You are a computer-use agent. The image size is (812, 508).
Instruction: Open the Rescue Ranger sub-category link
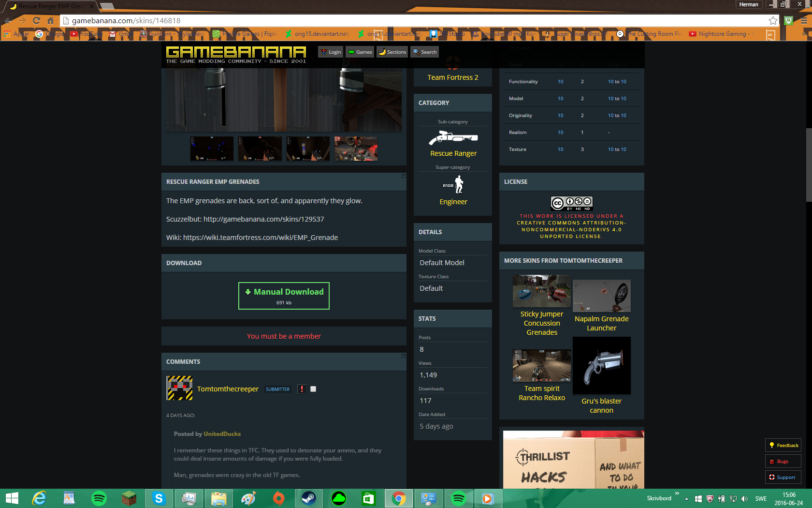click(453, 153)
